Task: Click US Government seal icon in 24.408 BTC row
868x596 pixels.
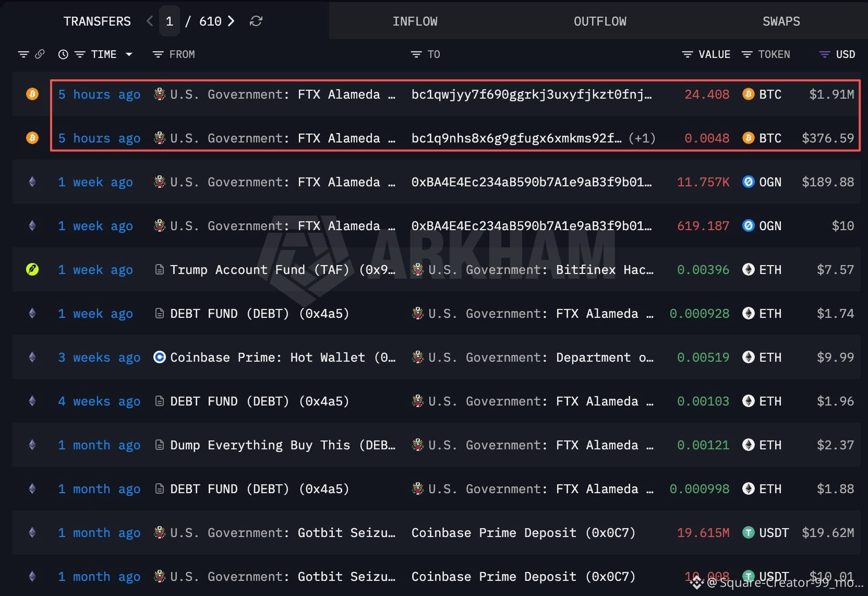Action: pyautogui.click(x=160, y=94)
